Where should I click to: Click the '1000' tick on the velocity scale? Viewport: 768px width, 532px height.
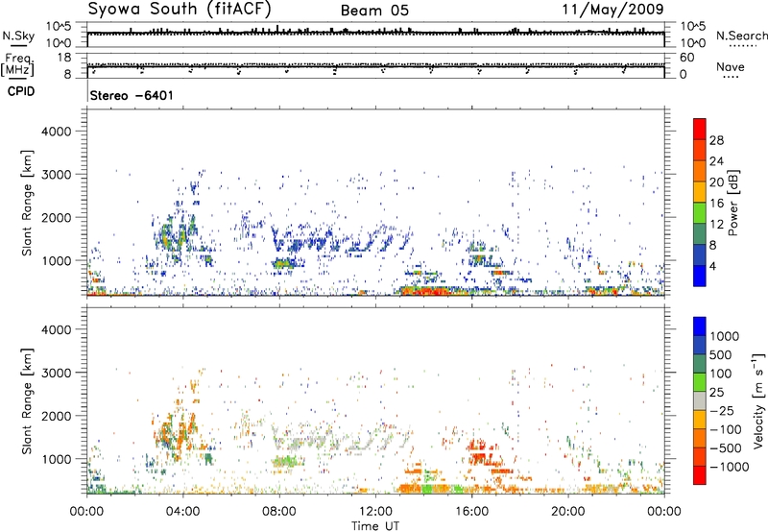[x=725, y=336]
